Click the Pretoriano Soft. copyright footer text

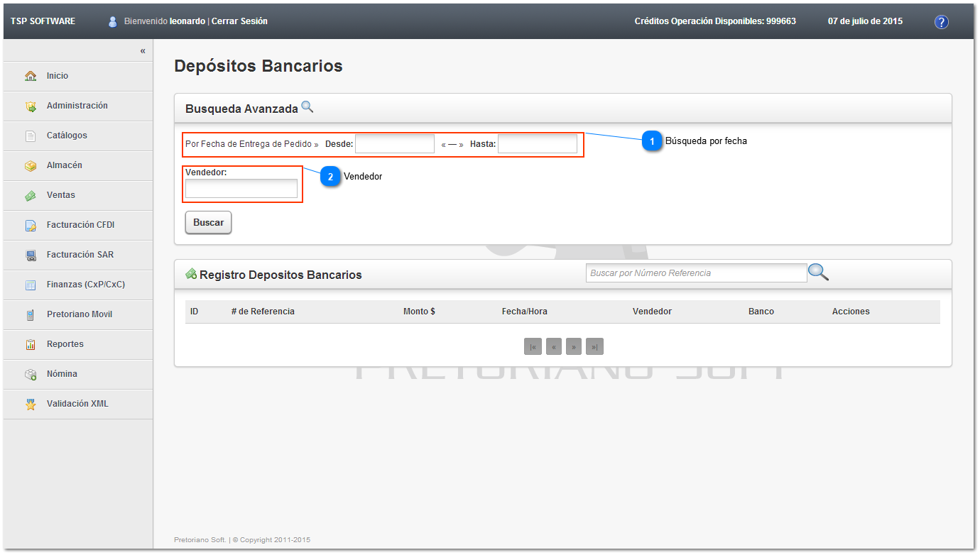point(242,540)
